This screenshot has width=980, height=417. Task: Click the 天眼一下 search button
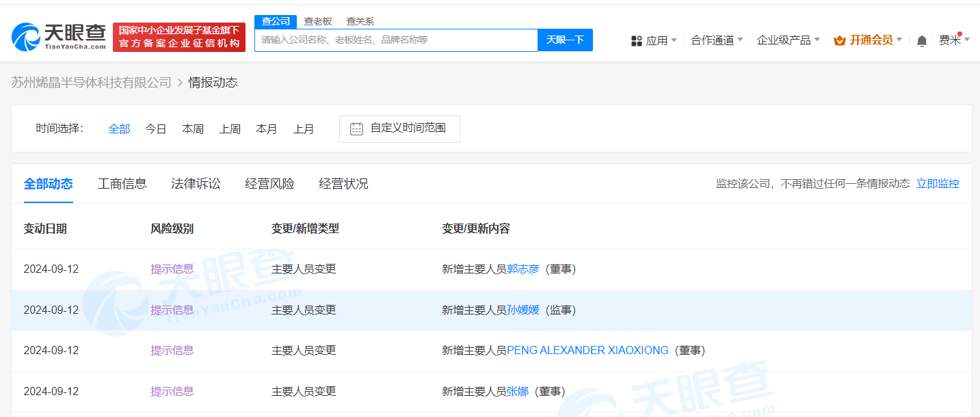click(x=564, y=40)
